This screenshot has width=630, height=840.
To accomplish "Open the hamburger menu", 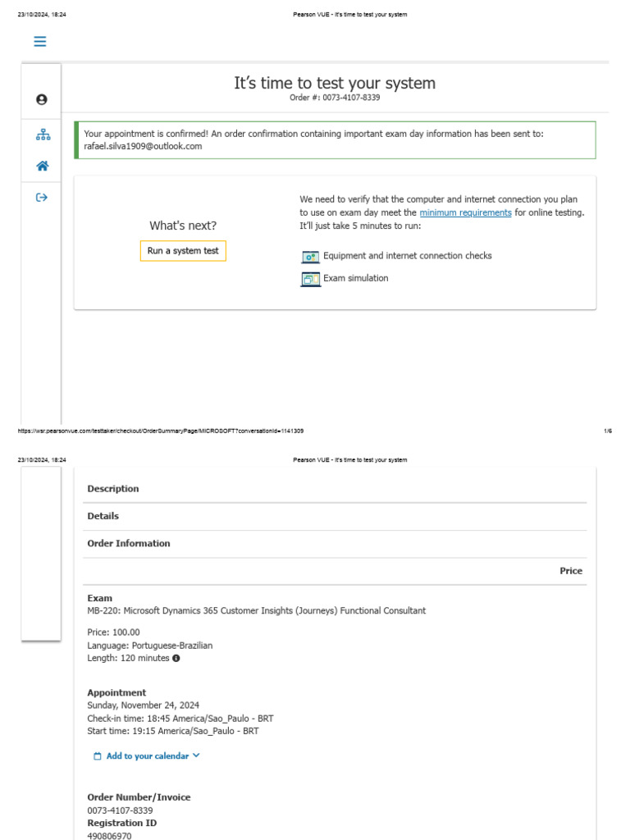I will click(x=39, y=42).
